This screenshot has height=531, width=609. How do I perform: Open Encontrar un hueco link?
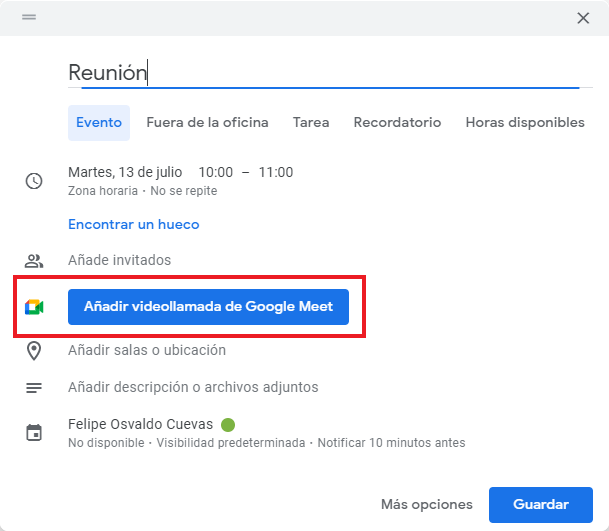pyautogui.click(x=133, y=224)
